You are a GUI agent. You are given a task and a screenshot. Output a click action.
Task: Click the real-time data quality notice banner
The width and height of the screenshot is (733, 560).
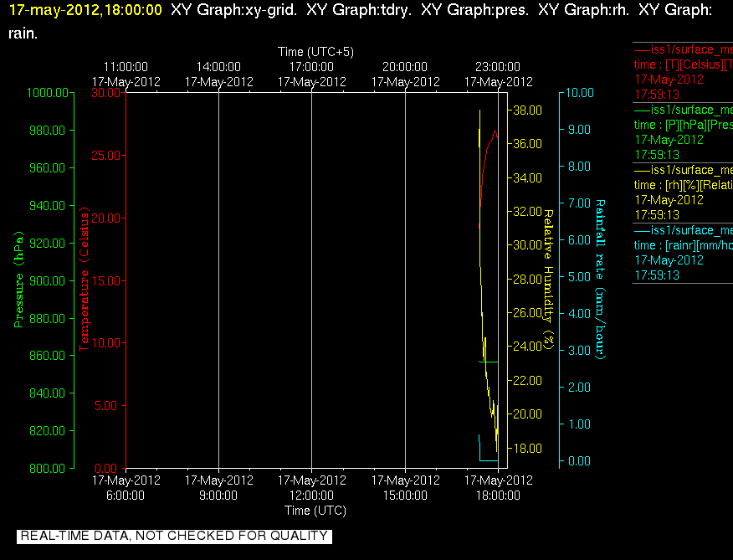click(x=174, y=536)
